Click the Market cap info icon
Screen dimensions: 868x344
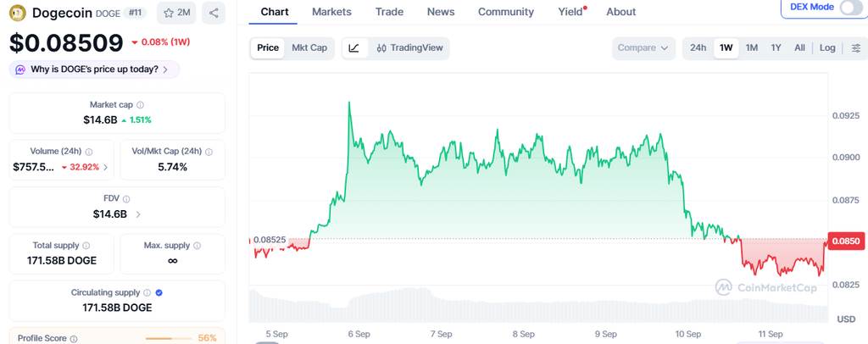(x=140, y=104)
